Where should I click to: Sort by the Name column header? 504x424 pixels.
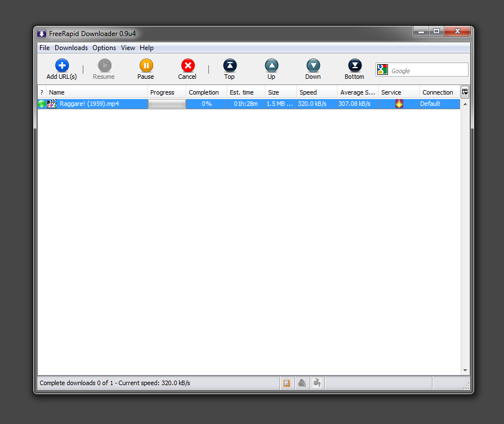[97, 92]
